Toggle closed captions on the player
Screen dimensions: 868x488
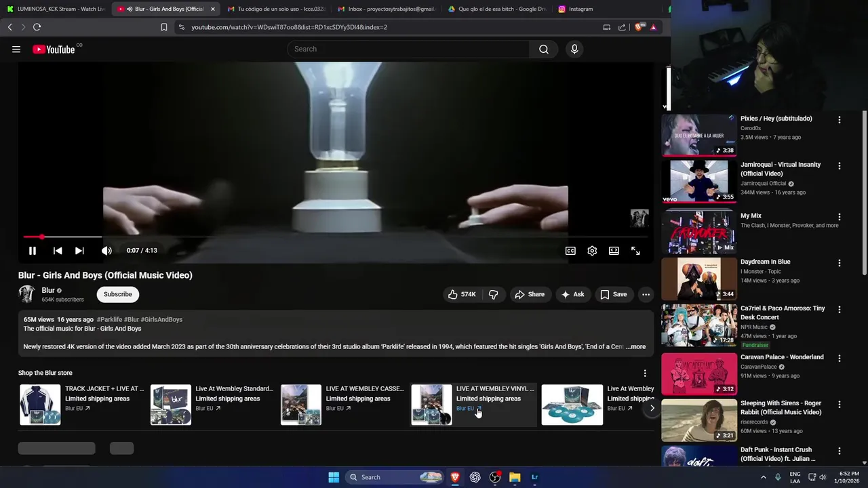(570, 251)
